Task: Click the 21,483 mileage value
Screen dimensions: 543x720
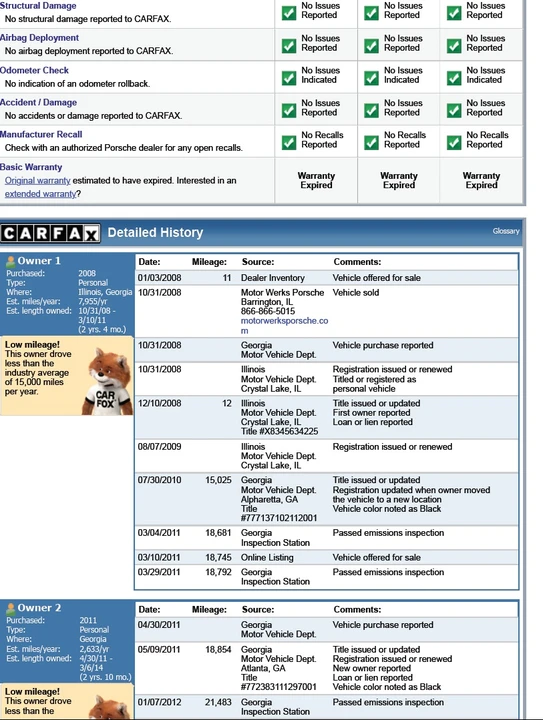Action: coord(218,702)
